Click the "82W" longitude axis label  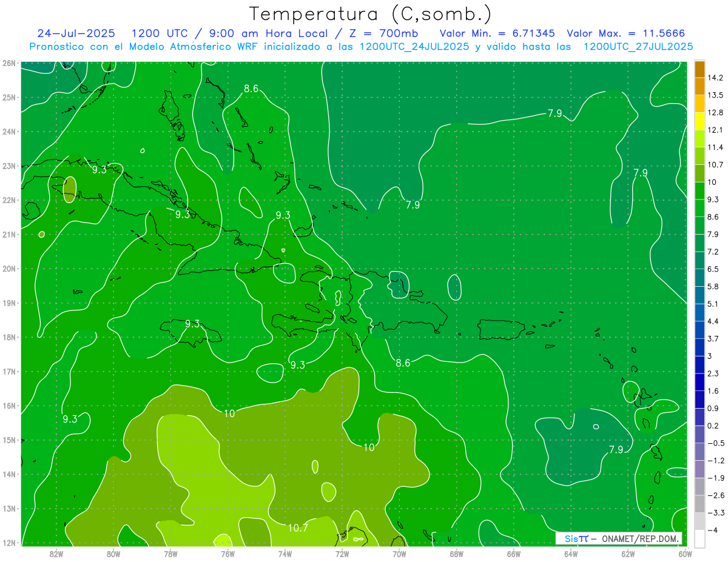pyautogui.click(x=56, y=554)
